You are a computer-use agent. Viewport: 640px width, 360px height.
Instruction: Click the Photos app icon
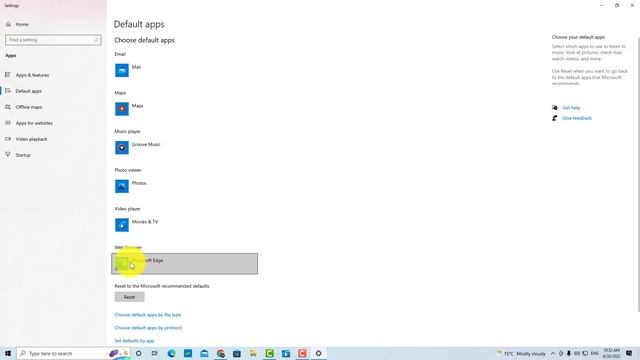[x=122, y=186]
